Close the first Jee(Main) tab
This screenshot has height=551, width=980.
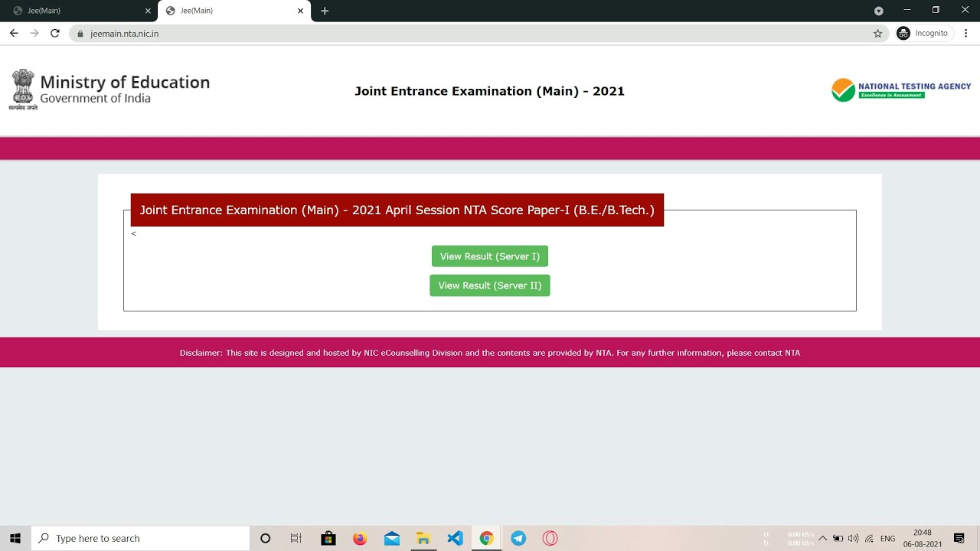148,11
